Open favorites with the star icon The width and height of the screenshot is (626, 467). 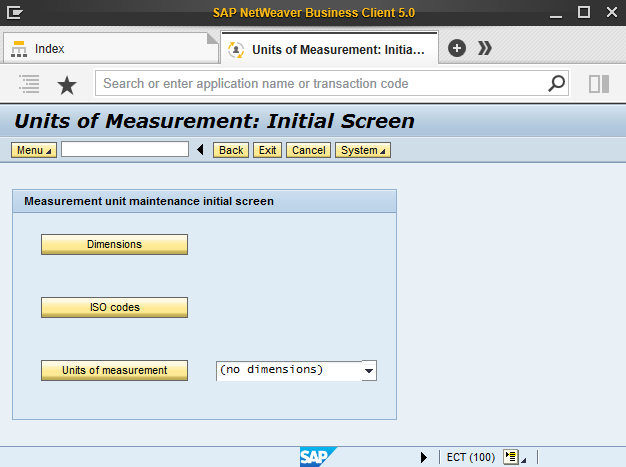point(67,85)
